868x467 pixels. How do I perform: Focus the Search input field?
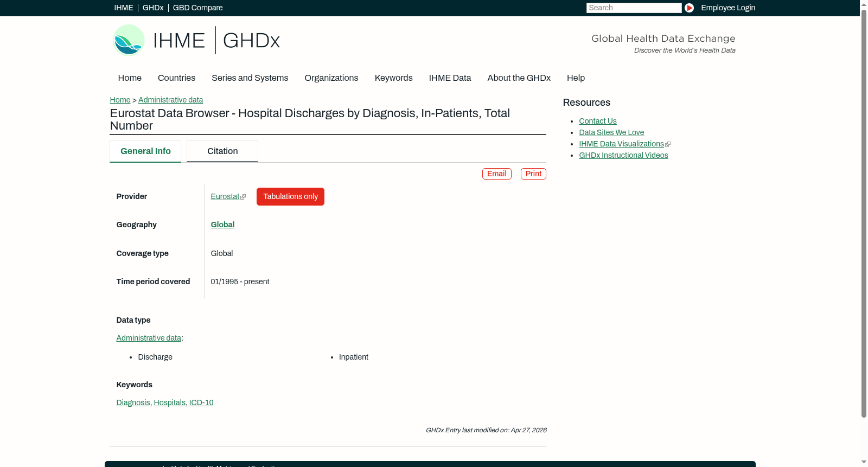[634, 8]
